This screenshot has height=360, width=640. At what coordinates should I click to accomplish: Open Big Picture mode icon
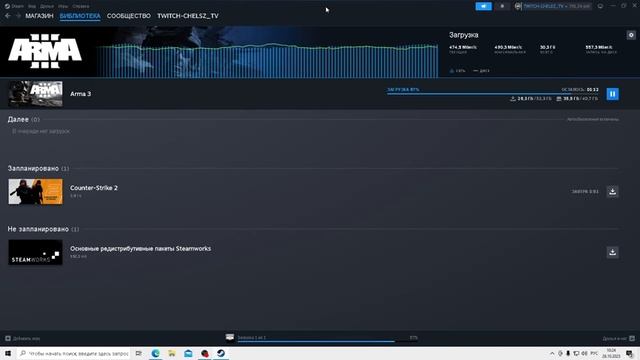point(600,6)
